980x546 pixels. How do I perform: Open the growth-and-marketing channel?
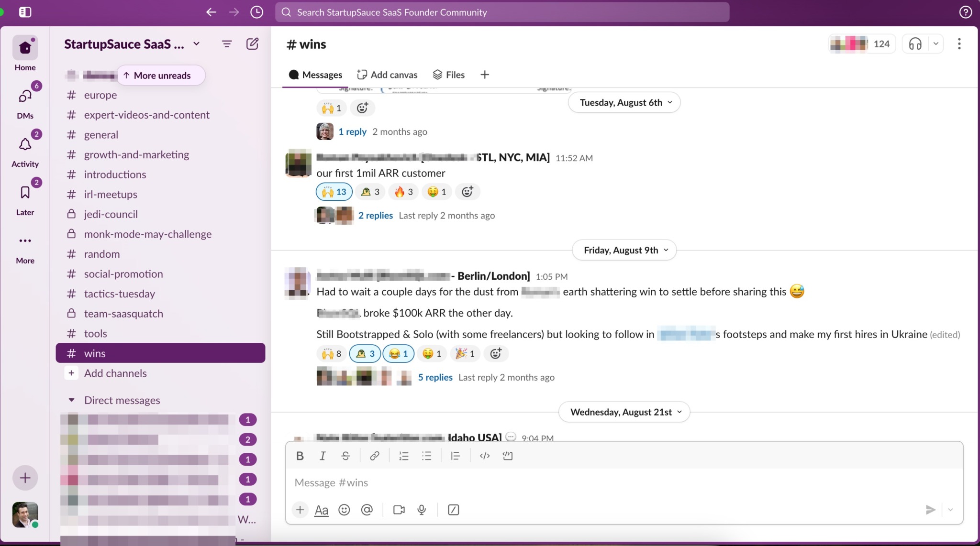[136, 154]
